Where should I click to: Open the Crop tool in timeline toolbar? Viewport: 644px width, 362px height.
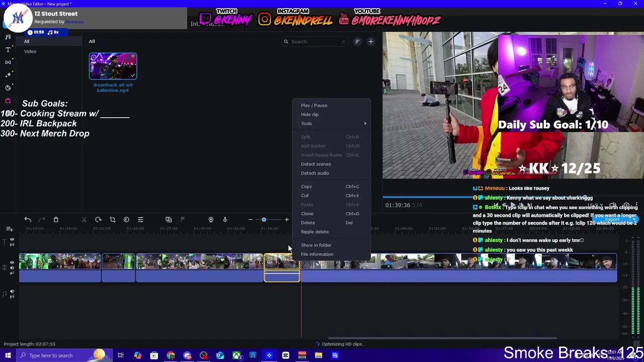pyautogui.click(x=112, y=220)
